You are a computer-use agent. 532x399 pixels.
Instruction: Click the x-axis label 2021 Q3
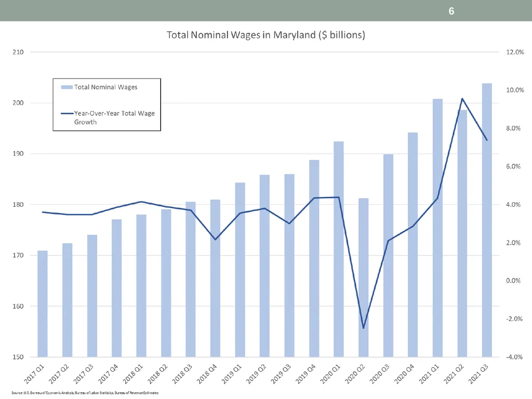click(478, 374)
